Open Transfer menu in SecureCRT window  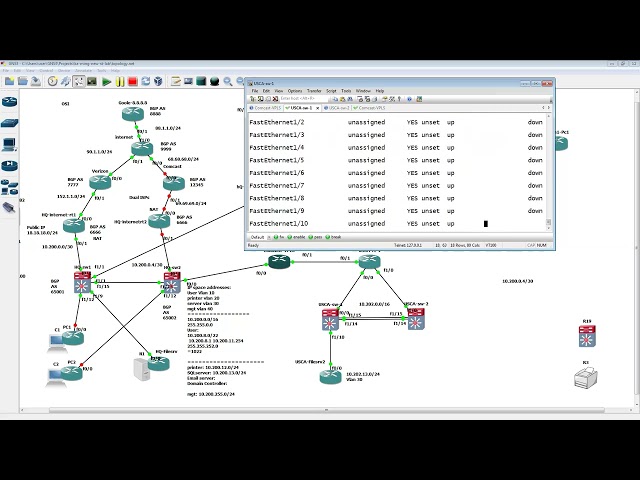pyautogui.click(x=314, y=91)
